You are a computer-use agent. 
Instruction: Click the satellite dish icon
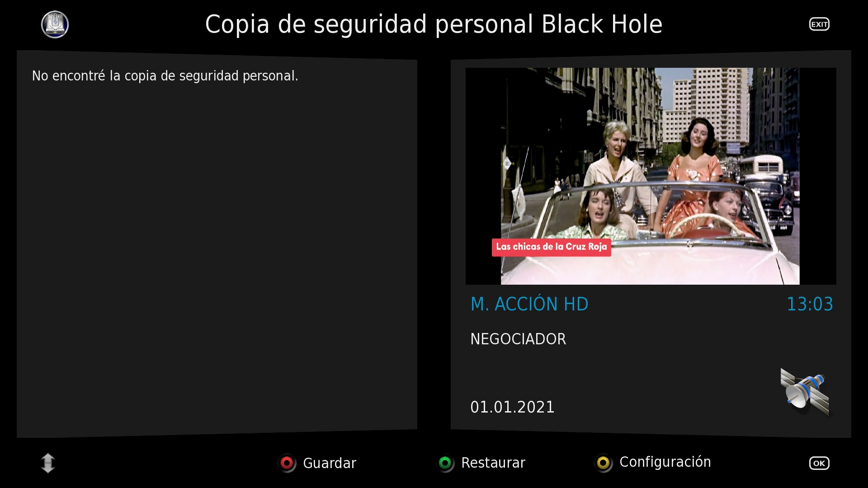pos(805,391)
